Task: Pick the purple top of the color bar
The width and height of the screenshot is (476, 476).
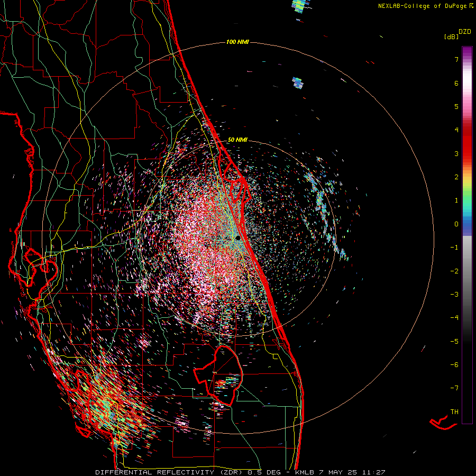Action: pos(467,52)
